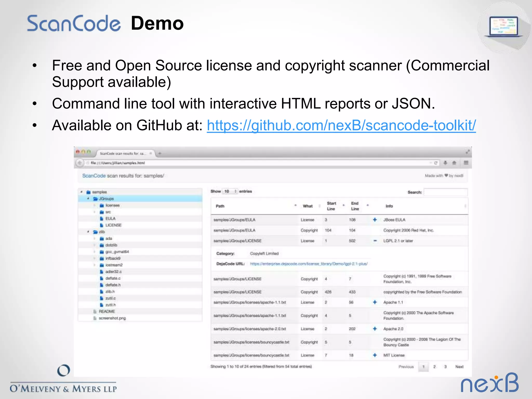Expand the JBoss EULA row plus icon

(375, 220)
